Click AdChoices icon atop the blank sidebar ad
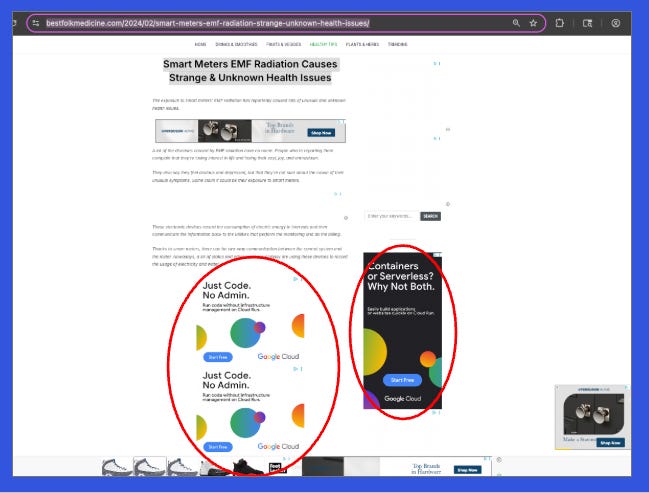 tap(437, 64)
